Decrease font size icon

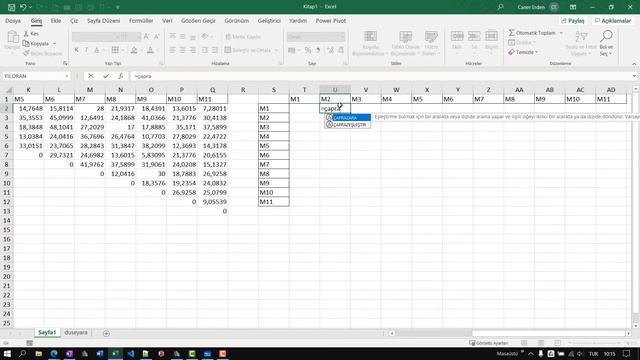coord(156,37)
